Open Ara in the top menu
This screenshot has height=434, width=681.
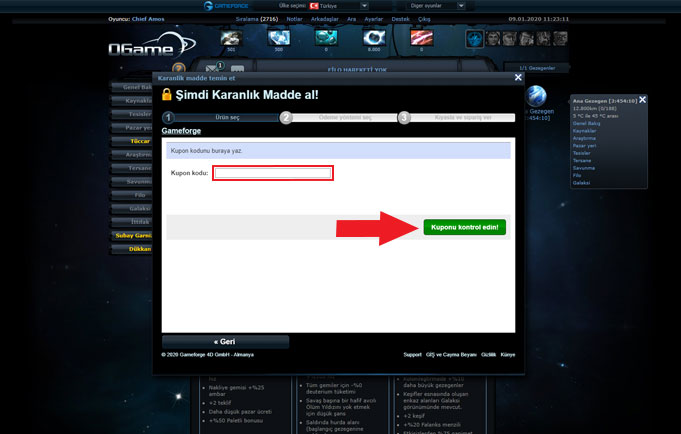(x=351, y=19)
